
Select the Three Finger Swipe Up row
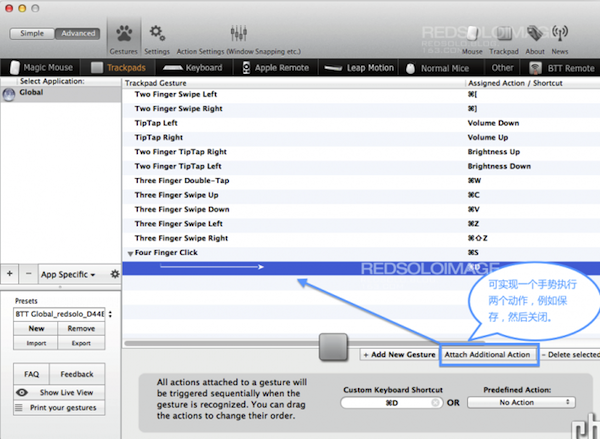pos(361,195)
